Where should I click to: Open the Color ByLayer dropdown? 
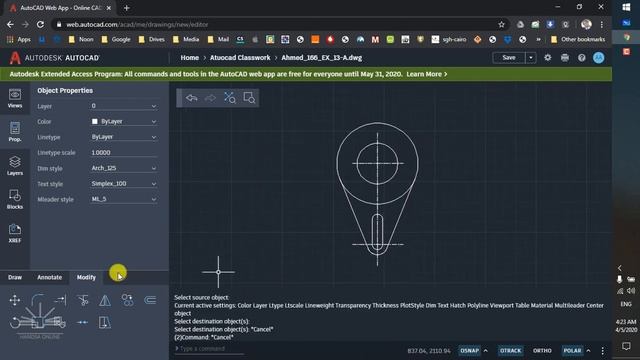tap(124, 122)
